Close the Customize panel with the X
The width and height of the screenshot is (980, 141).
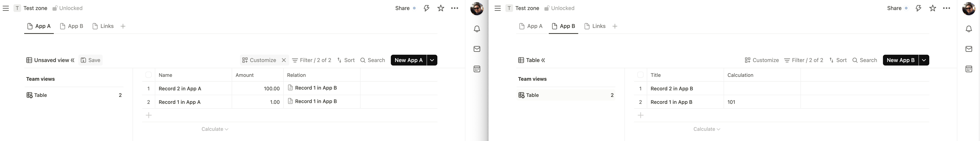283,60
